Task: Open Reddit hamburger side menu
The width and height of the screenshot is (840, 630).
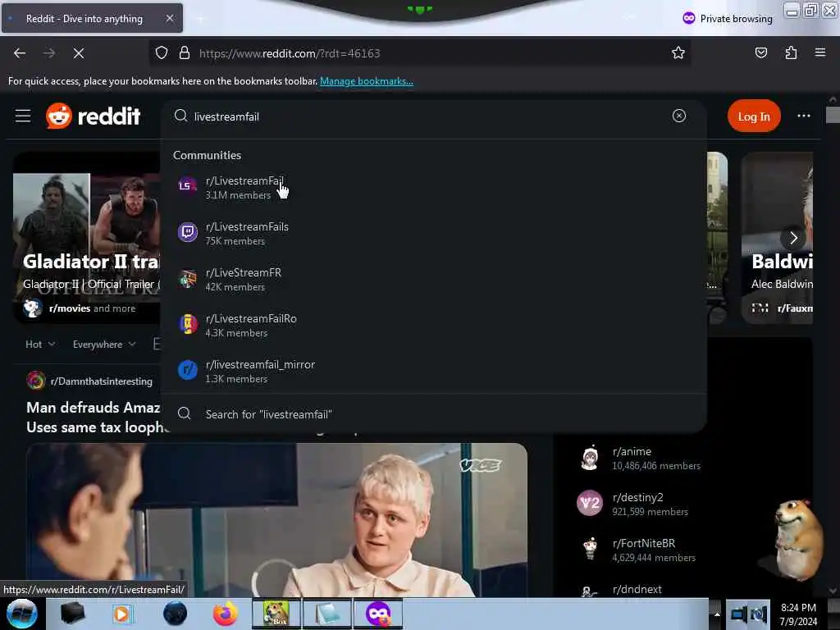Action: point(23,116)
